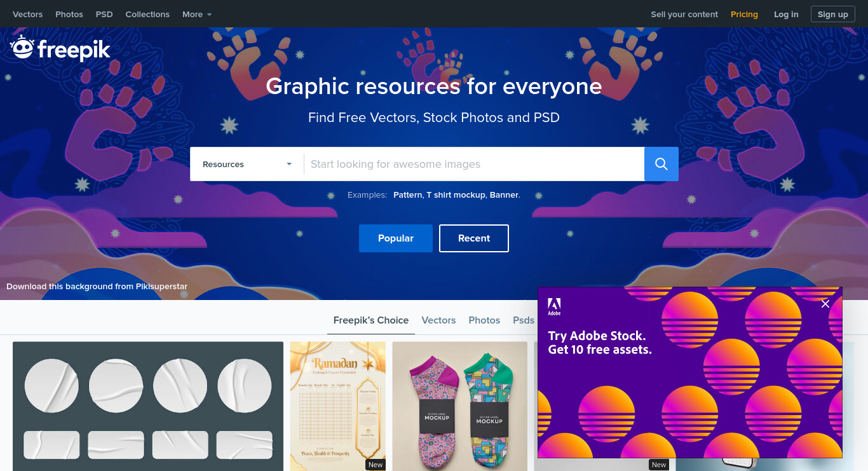Select the Photos tab below the banner

tap(484, 320)
